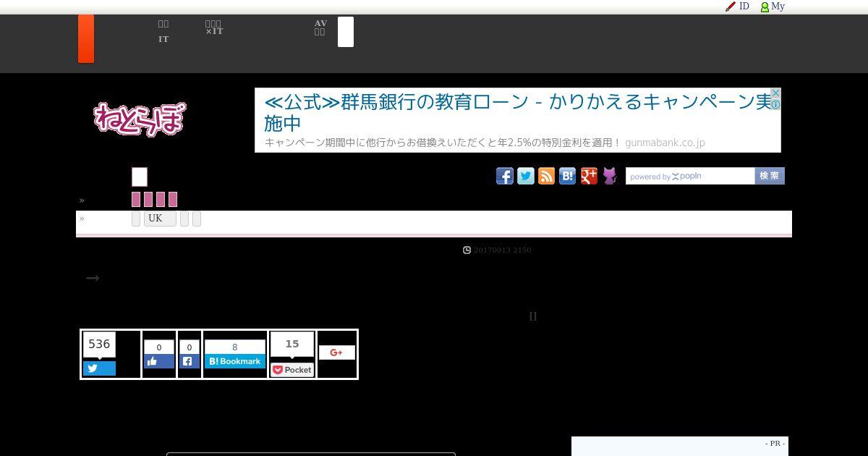Click the purple cat icon
Viewport: 868px width, 456px height.
[610, 176]
